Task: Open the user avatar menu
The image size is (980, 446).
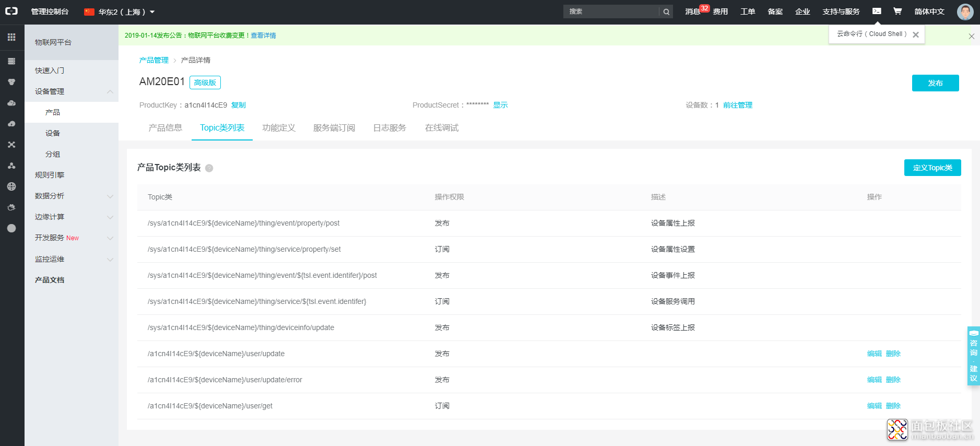Action: [x=965, y=11]
